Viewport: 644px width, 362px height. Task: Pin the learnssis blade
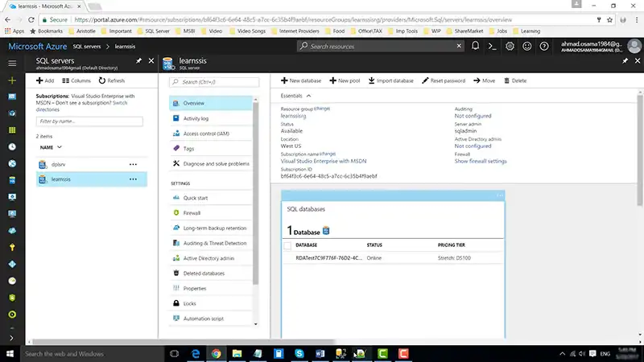tap(625, 61)
